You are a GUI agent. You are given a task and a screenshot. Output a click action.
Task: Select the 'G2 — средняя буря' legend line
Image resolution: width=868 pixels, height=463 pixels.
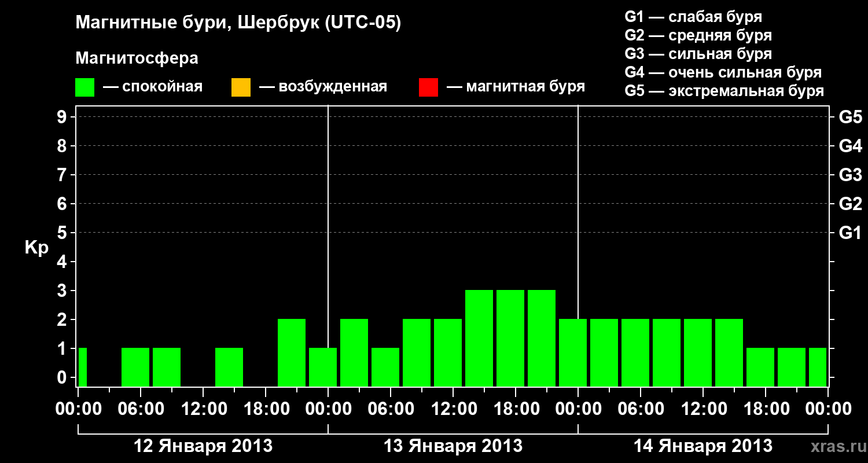point(698,35)
